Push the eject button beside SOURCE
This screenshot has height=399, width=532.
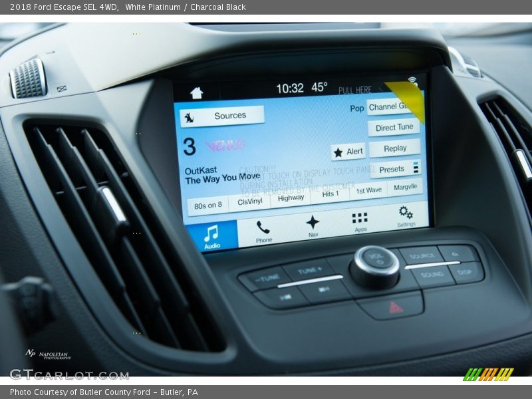pyautogui.click(x=456, y=254)
